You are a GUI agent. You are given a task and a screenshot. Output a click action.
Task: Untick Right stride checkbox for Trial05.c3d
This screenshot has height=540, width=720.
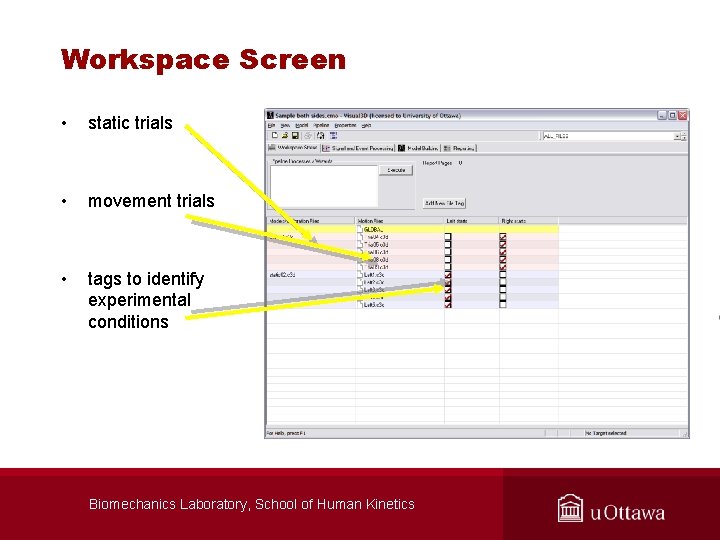click(x=503, y=244)
